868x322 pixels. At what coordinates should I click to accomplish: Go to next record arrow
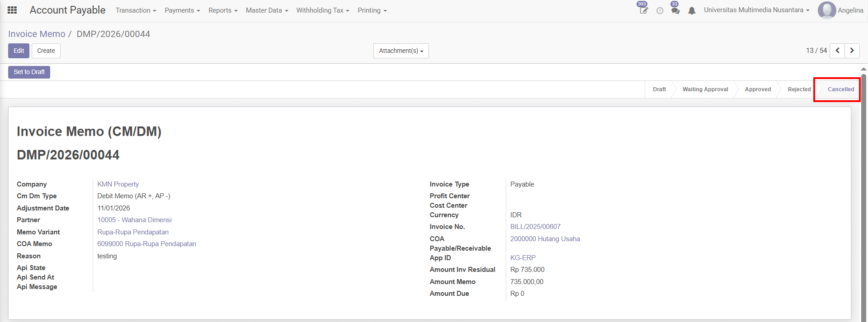coord(852,51)
